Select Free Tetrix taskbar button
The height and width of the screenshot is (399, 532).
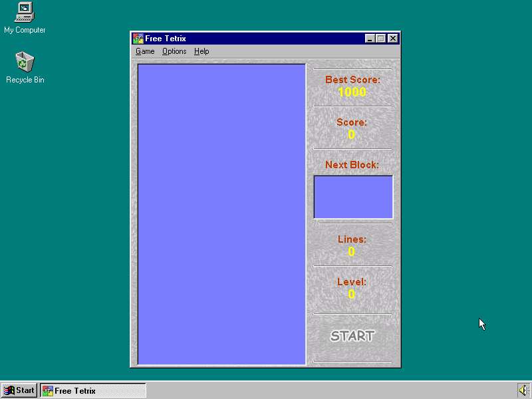click(x=93, y=390)
